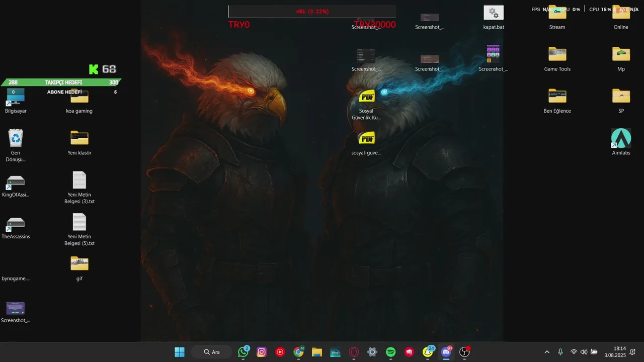The height and width of the screenshot is (362, 644).
Task: Open the Online folder
Action: 621,18
